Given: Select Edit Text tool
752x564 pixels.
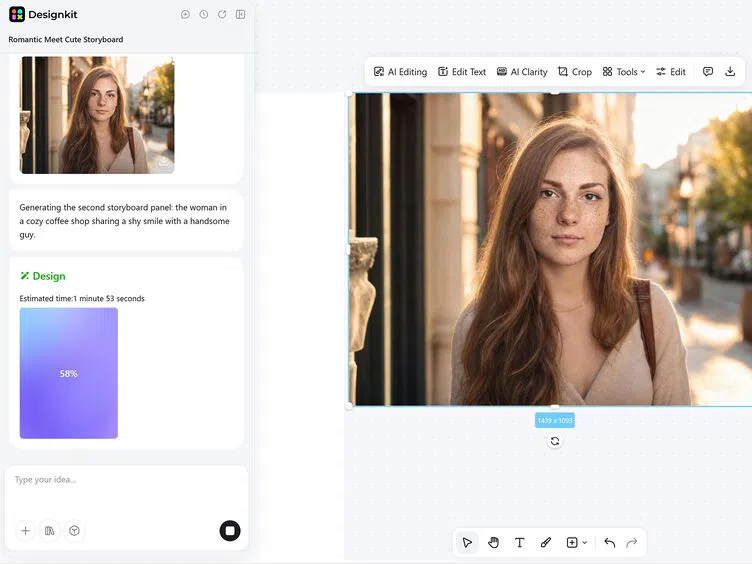Looking at the screenshot, I should coord(462,72).
